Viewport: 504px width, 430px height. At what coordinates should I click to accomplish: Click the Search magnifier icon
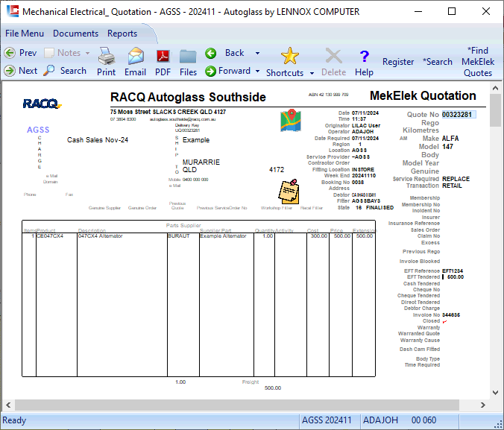coord(49,70)
